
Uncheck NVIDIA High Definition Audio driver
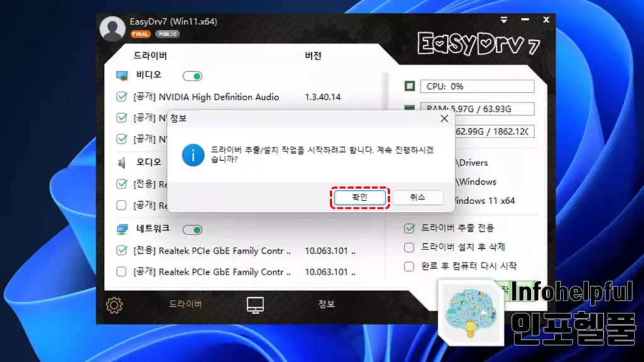click(x=121, y=97)
